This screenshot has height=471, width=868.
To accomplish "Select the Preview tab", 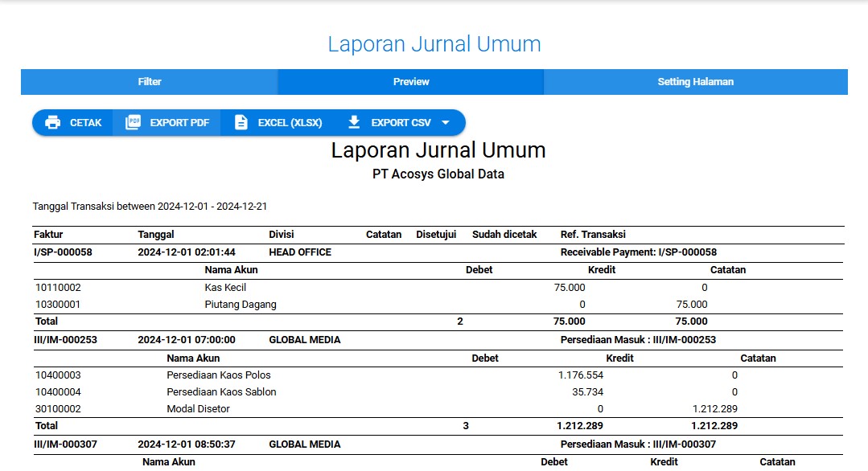I will coord(411,82).
